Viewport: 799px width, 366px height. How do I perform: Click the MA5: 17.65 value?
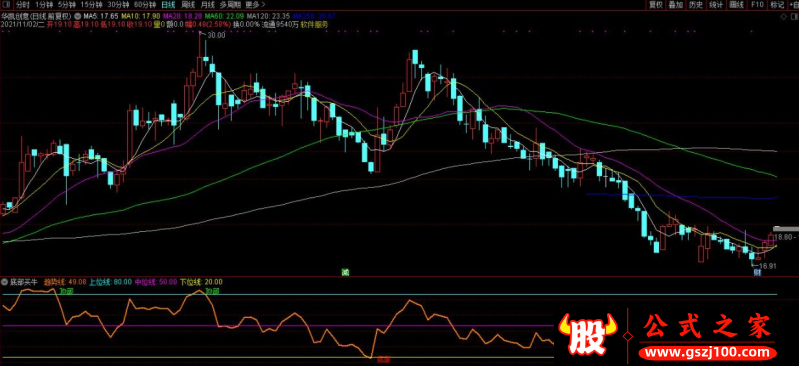pos(100,16)
